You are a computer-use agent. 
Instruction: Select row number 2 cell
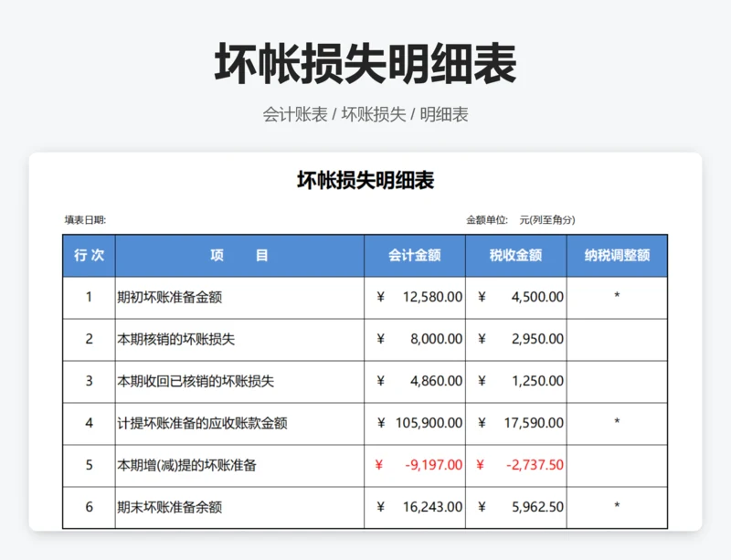click(x=89, y=340)
